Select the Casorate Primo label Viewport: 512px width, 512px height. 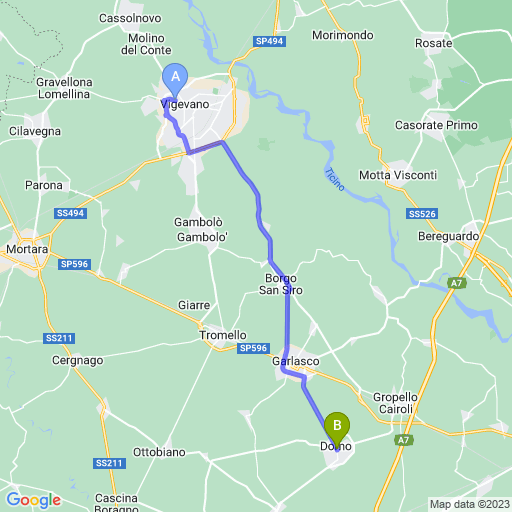click(x=436, y=125)
